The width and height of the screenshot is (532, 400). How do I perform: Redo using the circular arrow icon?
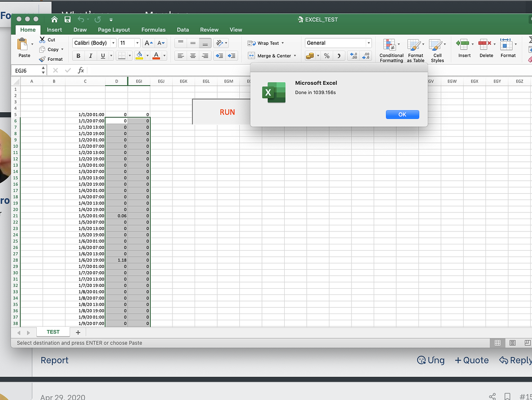click(98, 20)
